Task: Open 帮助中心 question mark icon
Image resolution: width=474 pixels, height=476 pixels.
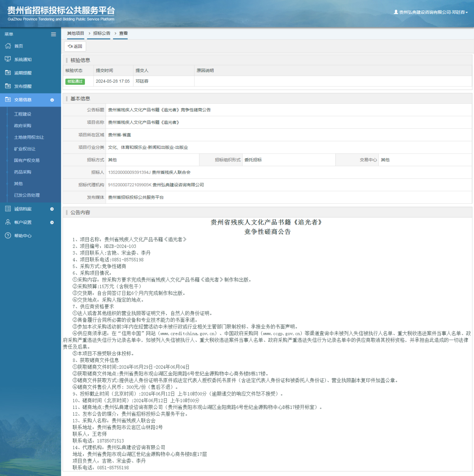Action: coord(8,236)
